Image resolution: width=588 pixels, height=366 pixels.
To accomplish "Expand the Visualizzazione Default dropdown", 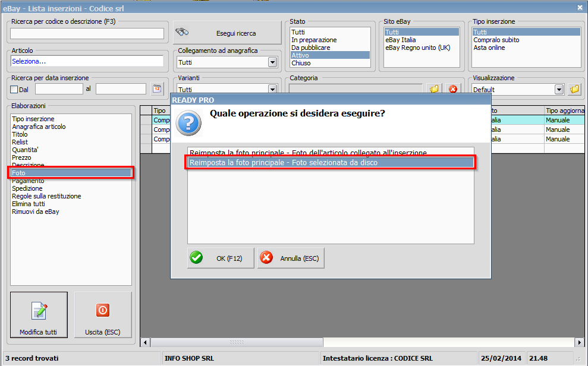I will click(x=559, y=90).
